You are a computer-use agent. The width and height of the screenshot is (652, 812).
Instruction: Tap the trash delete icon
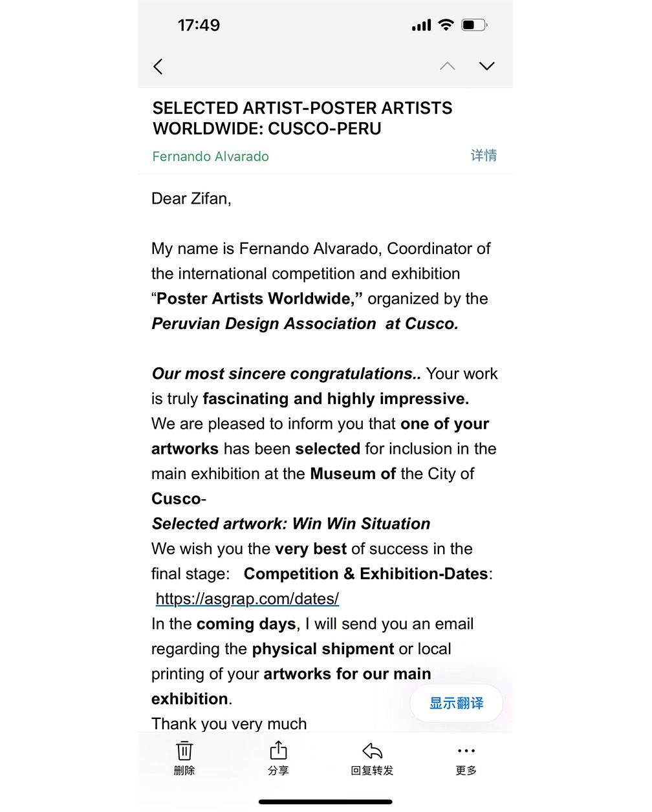(x=184, y=750)
